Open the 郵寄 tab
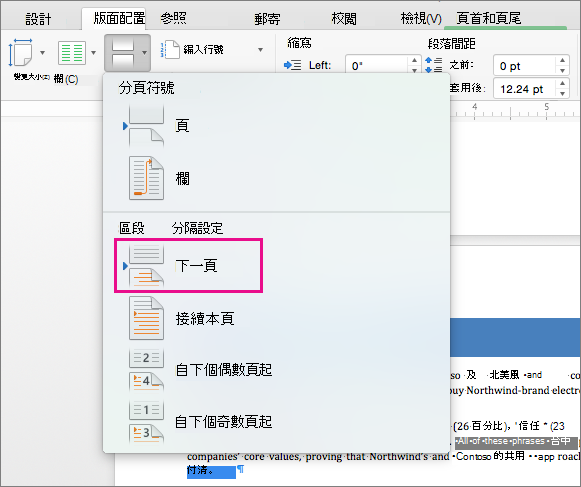This screenshot has height=487, width=581. coord(267,19)
